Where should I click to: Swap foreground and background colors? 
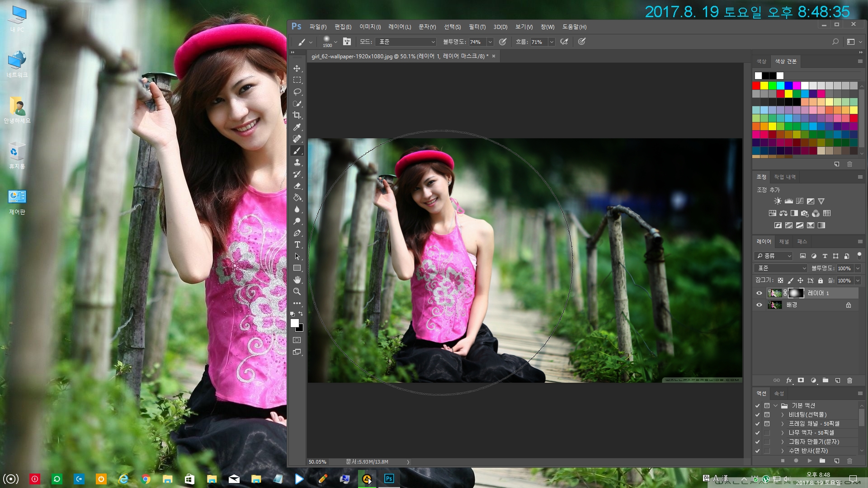pos(301,314)
